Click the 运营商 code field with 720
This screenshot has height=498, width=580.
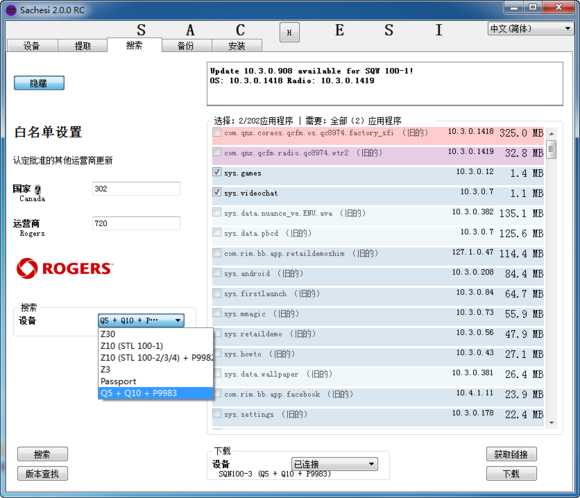(136, 223)
